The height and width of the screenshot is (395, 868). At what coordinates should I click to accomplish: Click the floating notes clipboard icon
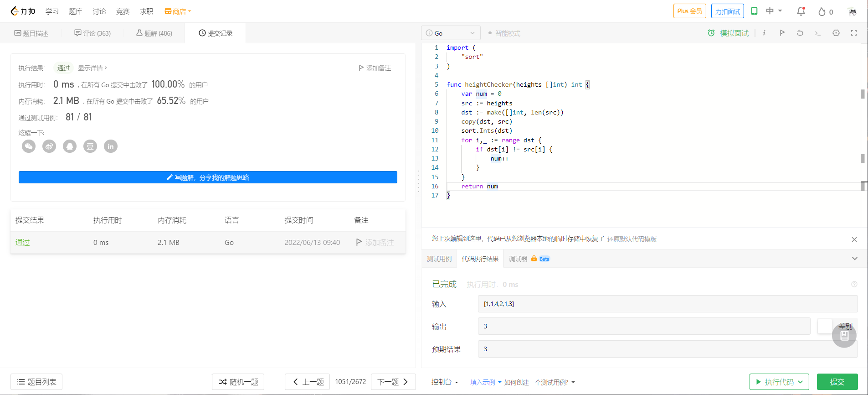click(x=844, y=336)
